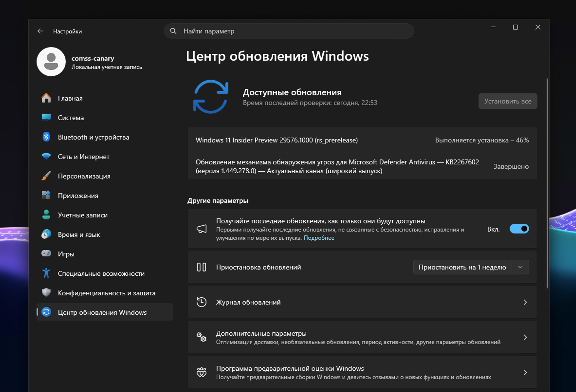Click Время последней проверки text
The height and width of the screenshot is (392, 576).
[310, 103]
